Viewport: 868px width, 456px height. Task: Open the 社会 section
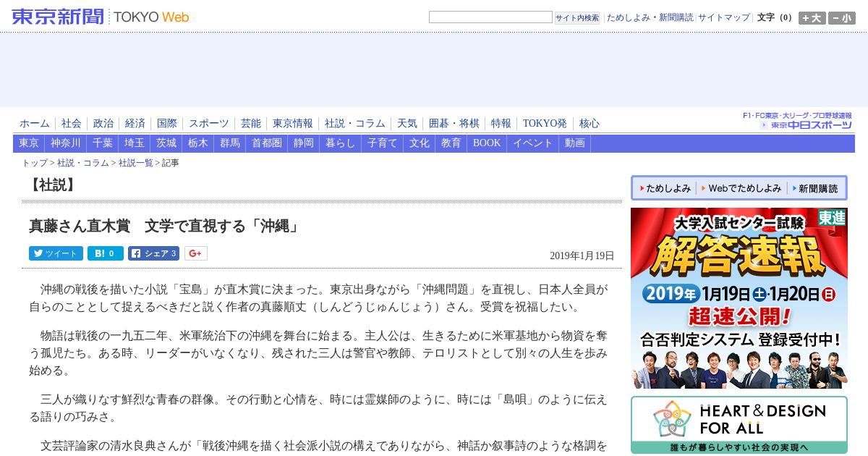[x=72, y=123]
